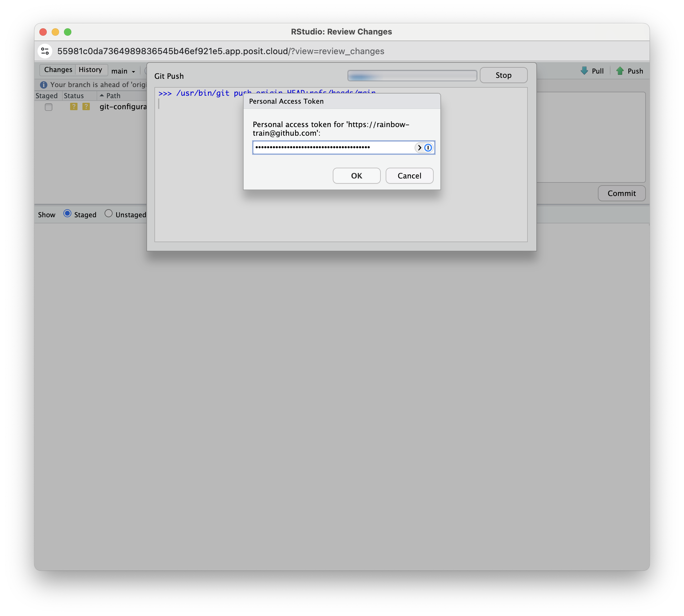
Task: Check the Staged box for git-configuration file
Action: pos(49,107)
